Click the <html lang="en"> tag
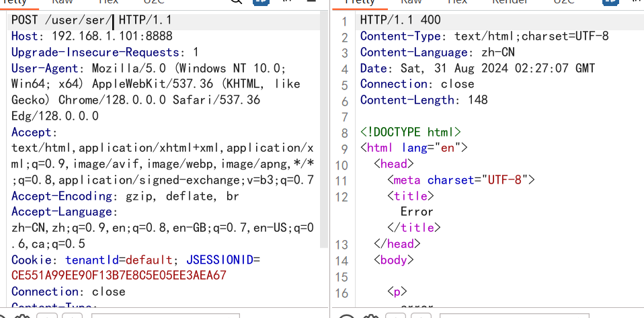The width and height of the screenshot is (644, 318). point(414,147)
